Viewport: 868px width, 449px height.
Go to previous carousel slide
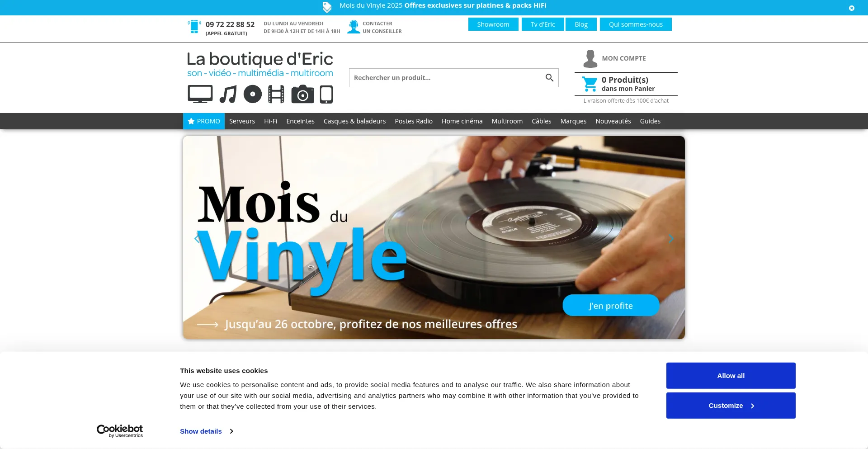(197, 238)
